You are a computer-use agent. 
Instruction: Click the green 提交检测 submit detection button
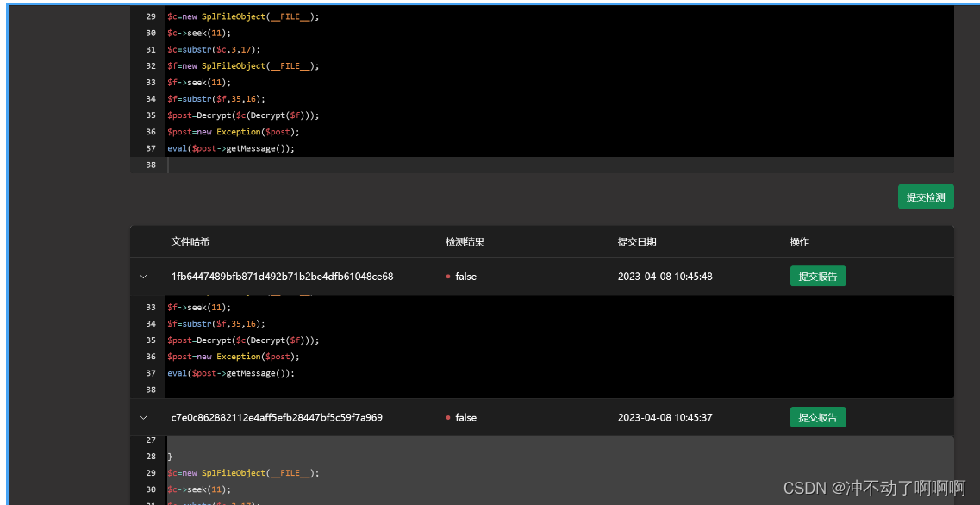926,196
